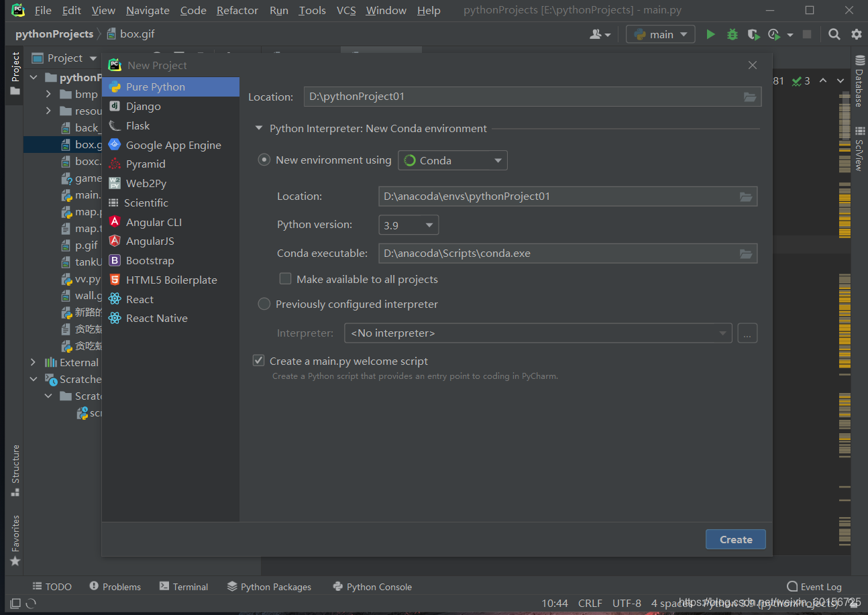Open the TODO tool window
This screenshot has width=868, height=615.
pyautogui.click(x=52, y=587)
